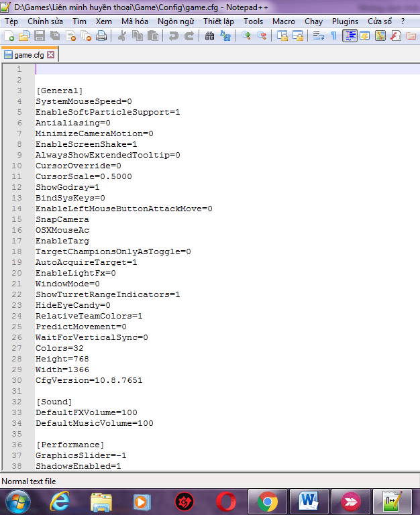Click the Save All icon
Viewport: 420px width, 515px height.
55,36
